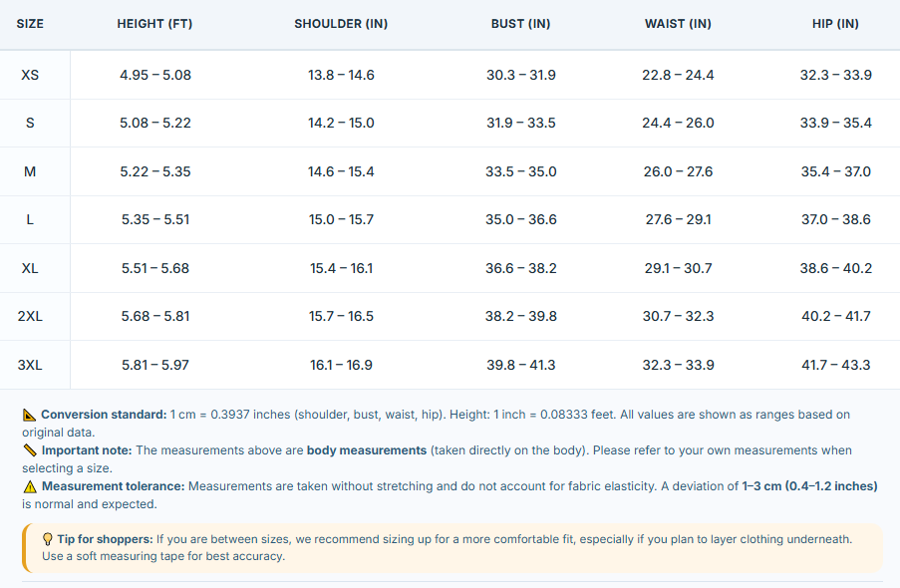The image size is (900, 588).
Task: Click the L bust cell 35.0 – 36.6
Action: click(520, 219)
